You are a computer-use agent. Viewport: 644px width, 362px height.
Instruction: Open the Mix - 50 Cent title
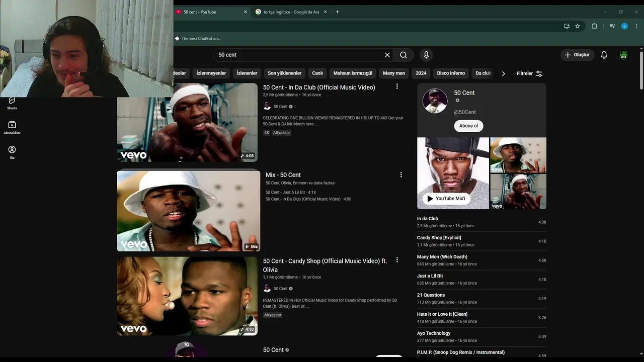(283, 175)
